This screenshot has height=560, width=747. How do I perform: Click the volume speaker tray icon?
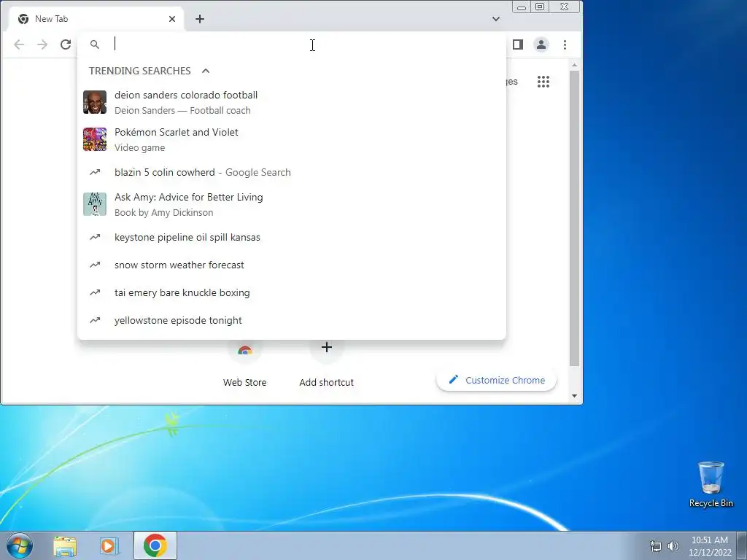click(x=673, y=546)
